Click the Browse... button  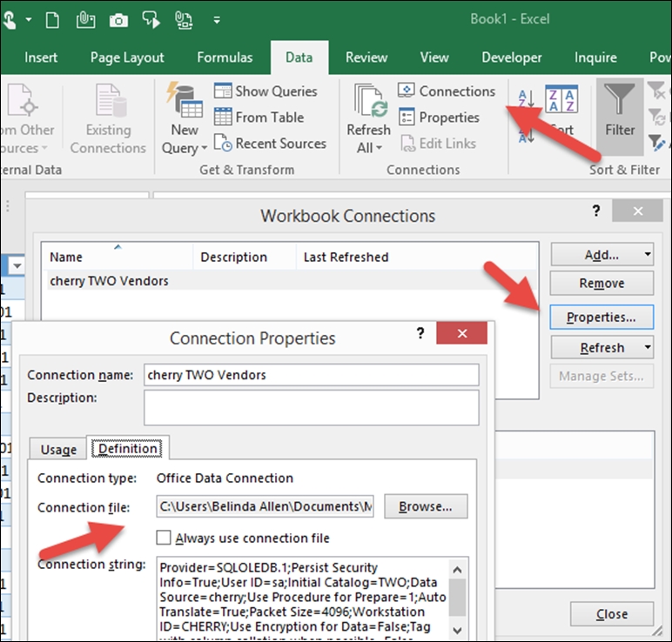point(426,506)
